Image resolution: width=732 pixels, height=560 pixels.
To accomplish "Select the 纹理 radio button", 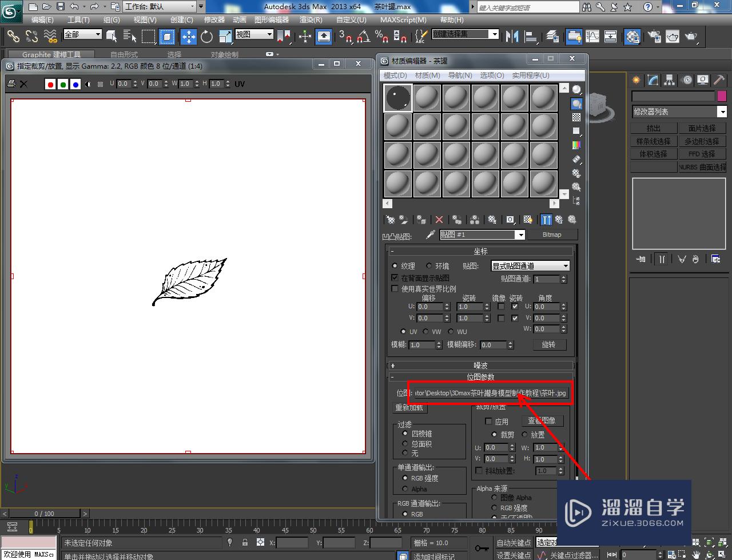I will click(x=395, y=266).
